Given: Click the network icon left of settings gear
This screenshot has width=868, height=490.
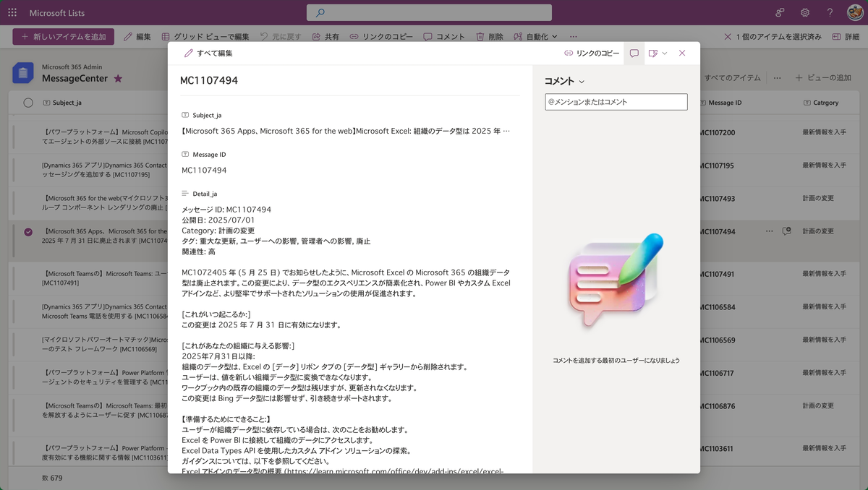Looking at the screenshot, I should [x=780, y=12].
